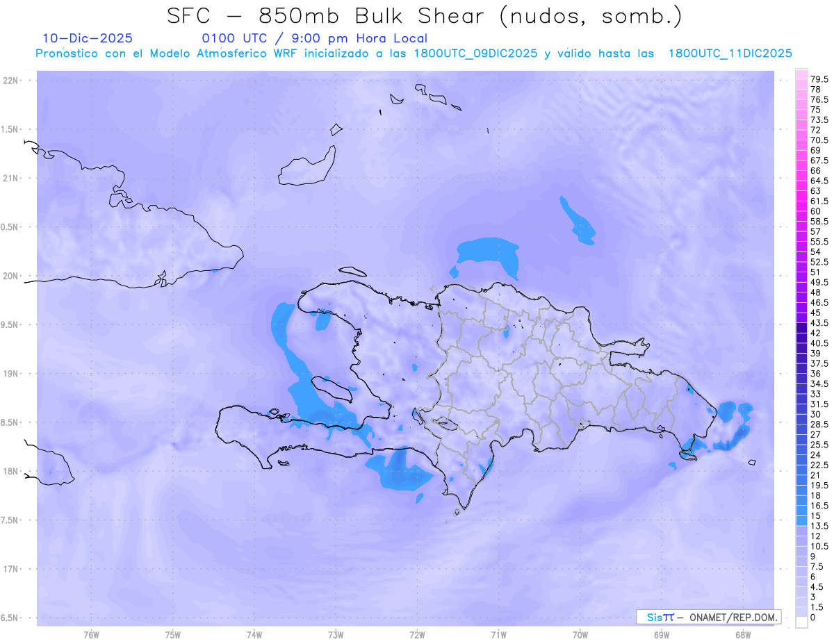
Task: Click the "76W" longitude axis label
Action: coord(91,634)
